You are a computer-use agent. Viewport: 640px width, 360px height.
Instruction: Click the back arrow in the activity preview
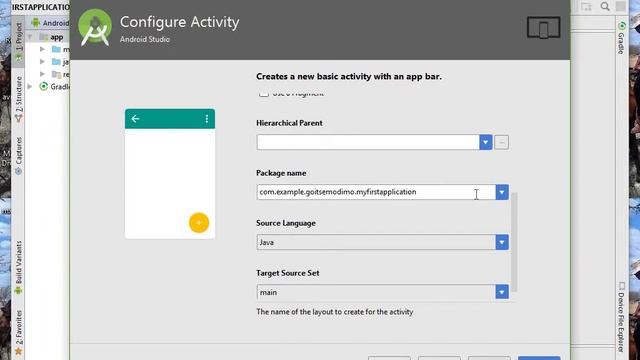pos(135,119)
